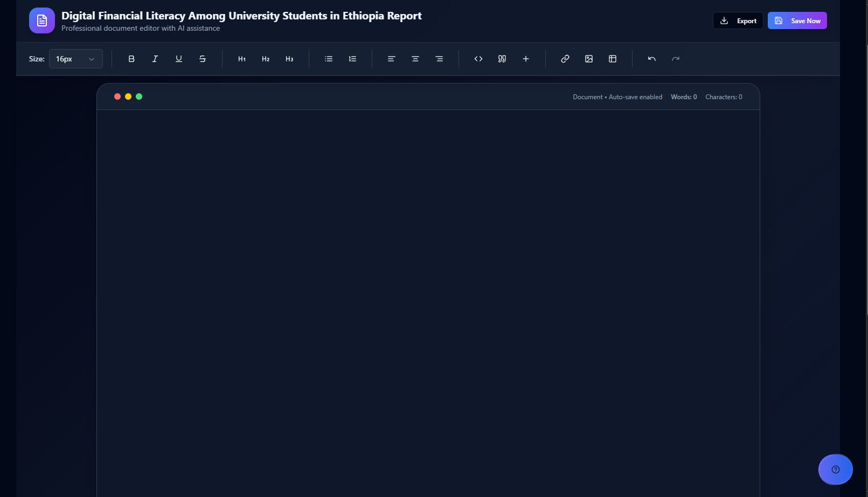Image resolution: width=868 pixels, height=497 pixels.
Task: Click the document app logo icon
Action: coord(42,20)
